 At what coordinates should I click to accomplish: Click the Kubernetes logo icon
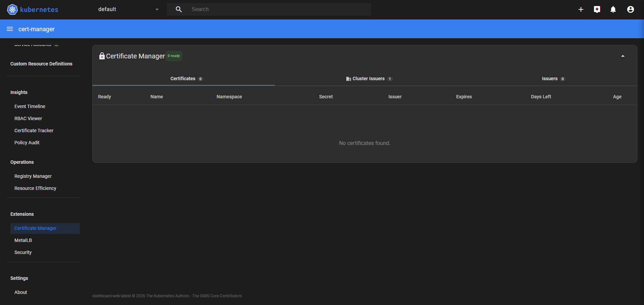(x=12, y=9)
